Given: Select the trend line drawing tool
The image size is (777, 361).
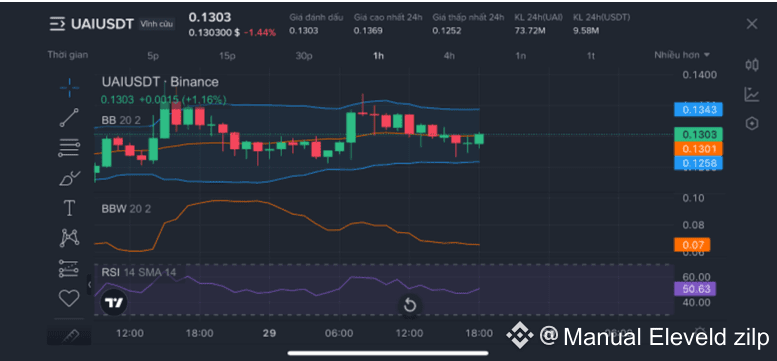Looking at the screenshot, I should tap(69, 118).
